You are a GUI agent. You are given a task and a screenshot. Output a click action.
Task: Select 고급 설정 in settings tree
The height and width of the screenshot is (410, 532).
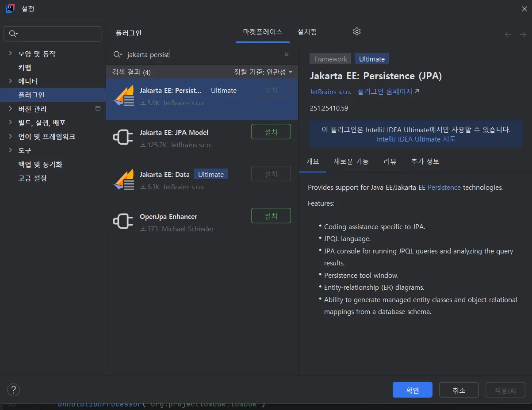[32, 178]
